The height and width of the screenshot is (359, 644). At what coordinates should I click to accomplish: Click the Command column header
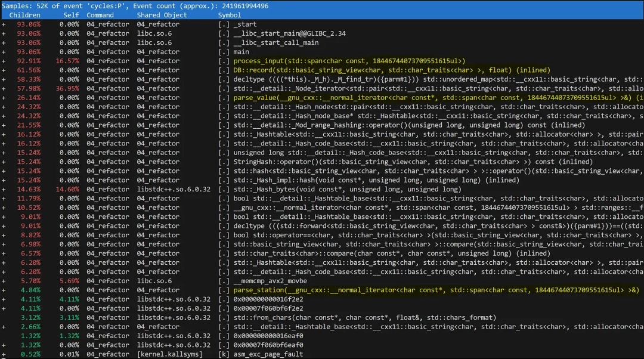(100, 15)
